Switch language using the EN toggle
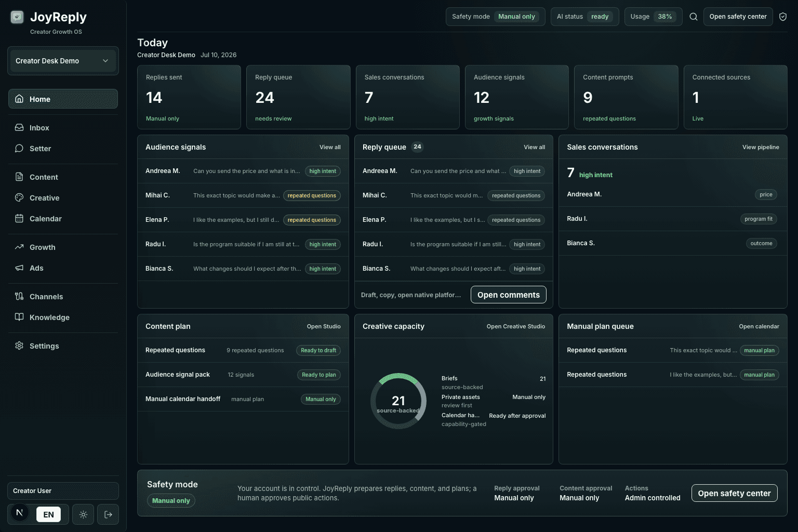The image size is (798, 532). [48, 514]
